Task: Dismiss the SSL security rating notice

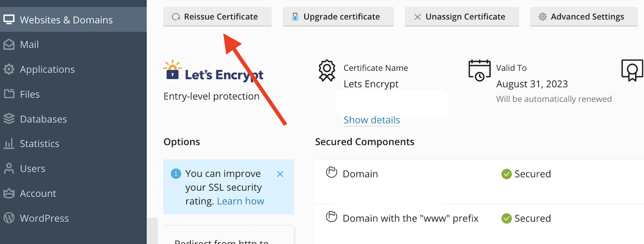Action: pyautogui.click(x=280, y=174)
